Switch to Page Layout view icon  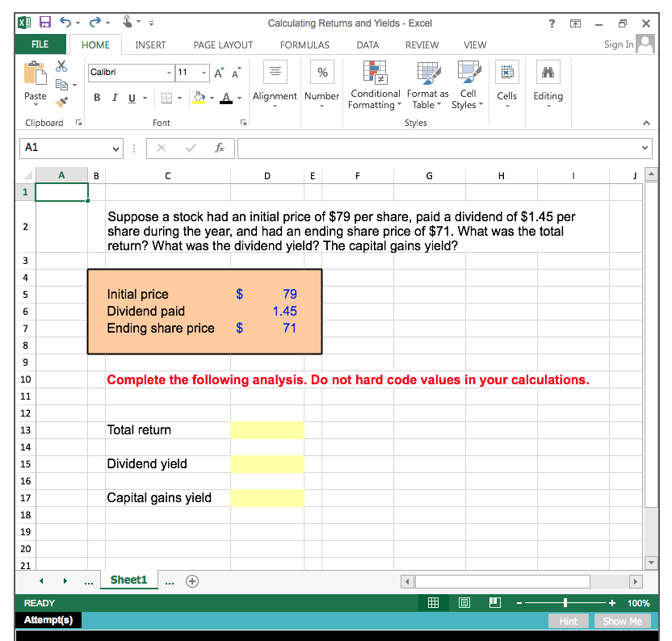tap(464, 602)
